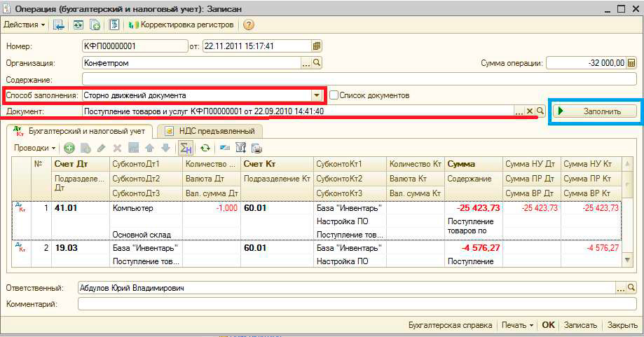The width and height of the screenshot is (644, 337).
Task: Select organization via the ellipsis button
Action: tap(306, 63)
